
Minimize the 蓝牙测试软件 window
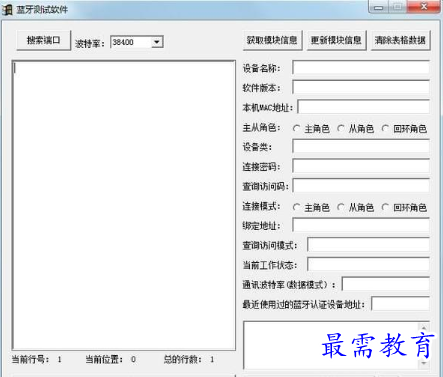(378, 7)
